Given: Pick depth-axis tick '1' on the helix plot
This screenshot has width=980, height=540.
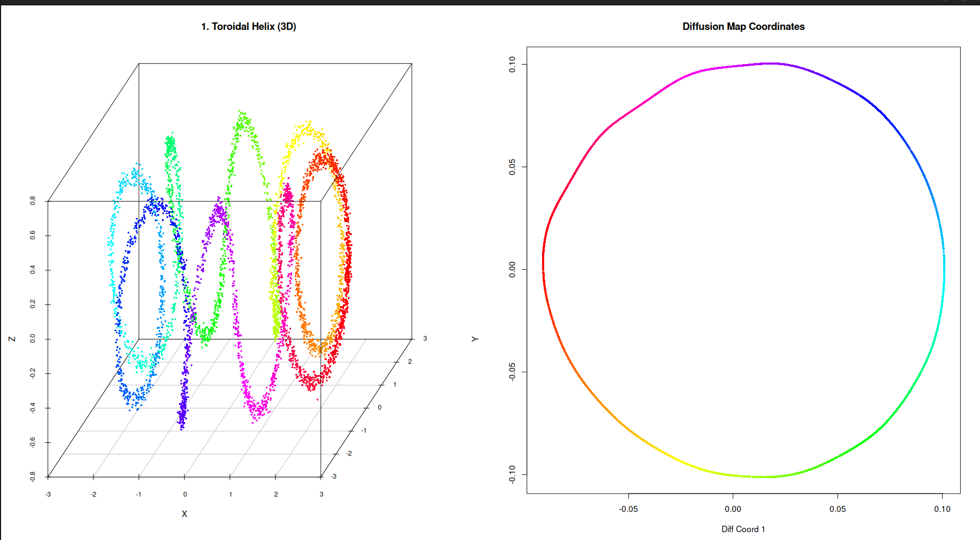Looking at the screenshot, I should point(395,385).
